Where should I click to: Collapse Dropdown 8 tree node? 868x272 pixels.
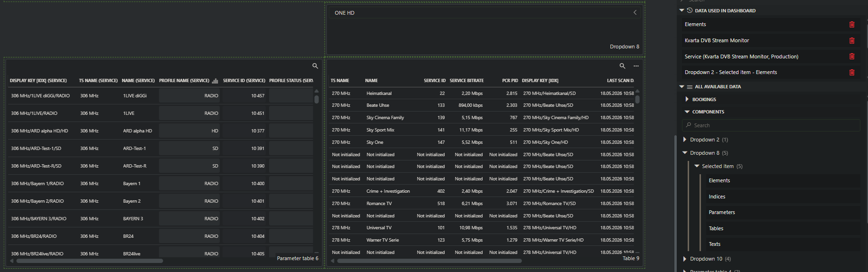[685, 153]
